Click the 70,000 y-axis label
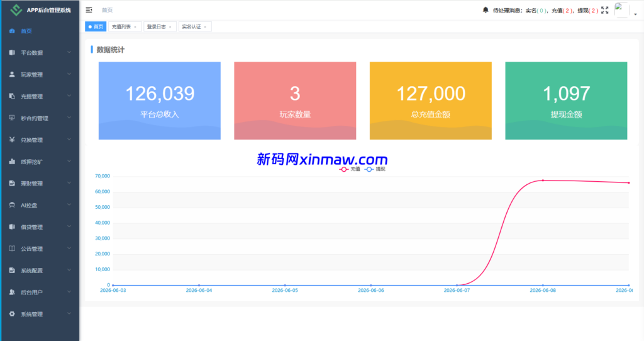 [103, 176]
